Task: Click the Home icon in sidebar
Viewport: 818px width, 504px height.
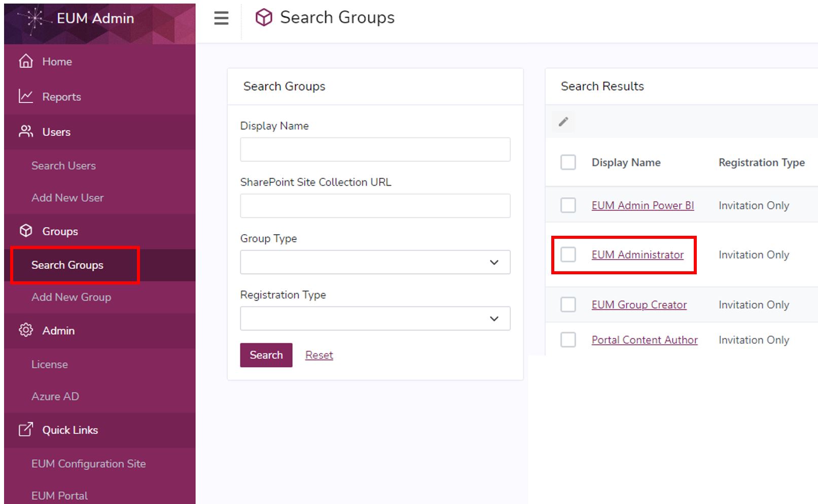Action: coord(25,61)
